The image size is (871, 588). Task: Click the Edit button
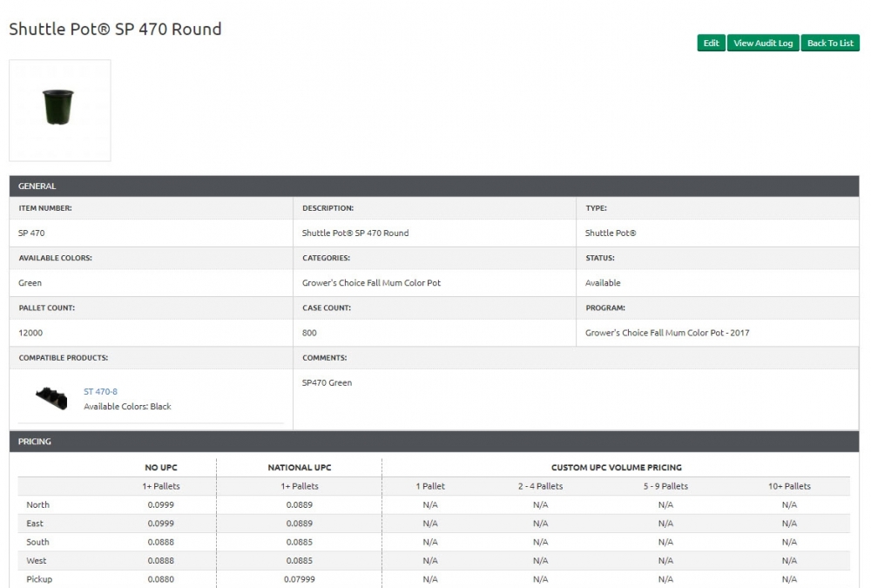pos(711,43)
